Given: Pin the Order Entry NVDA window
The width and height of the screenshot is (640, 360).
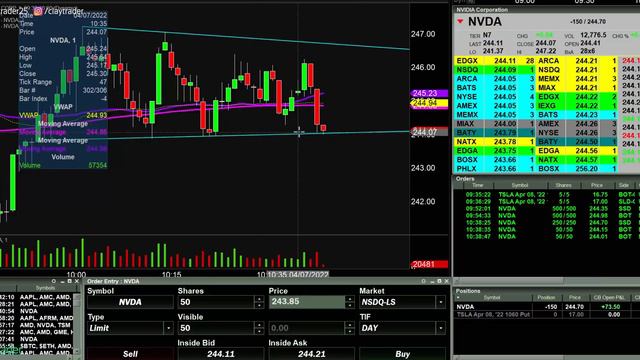Looking at the screenshot, I should coord(424,281).
